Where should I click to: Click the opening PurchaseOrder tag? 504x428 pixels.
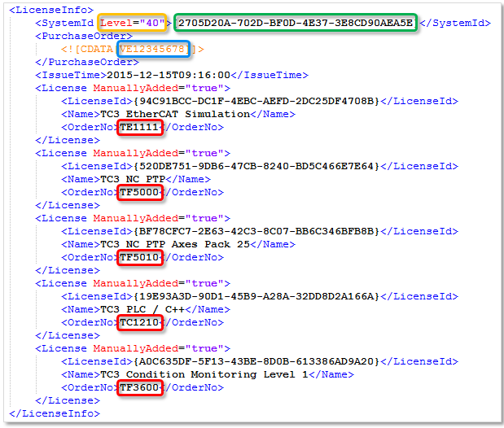click(84, 36)
